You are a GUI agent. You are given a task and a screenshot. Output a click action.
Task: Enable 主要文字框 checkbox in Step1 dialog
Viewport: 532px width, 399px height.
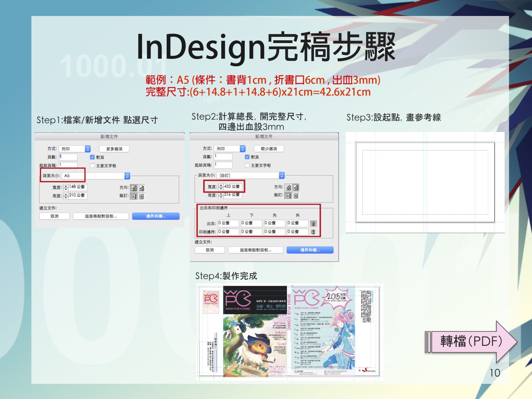[x=92, y=166]
